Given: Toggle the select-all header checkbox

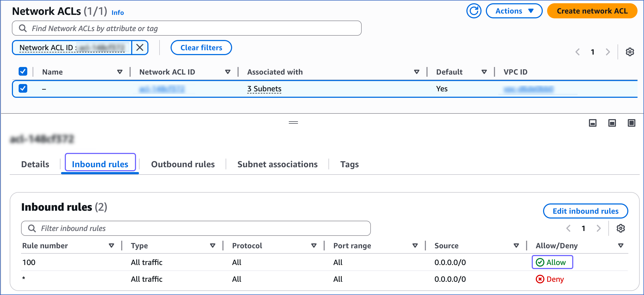Looking at the screenshot, I should click(23, 72).
